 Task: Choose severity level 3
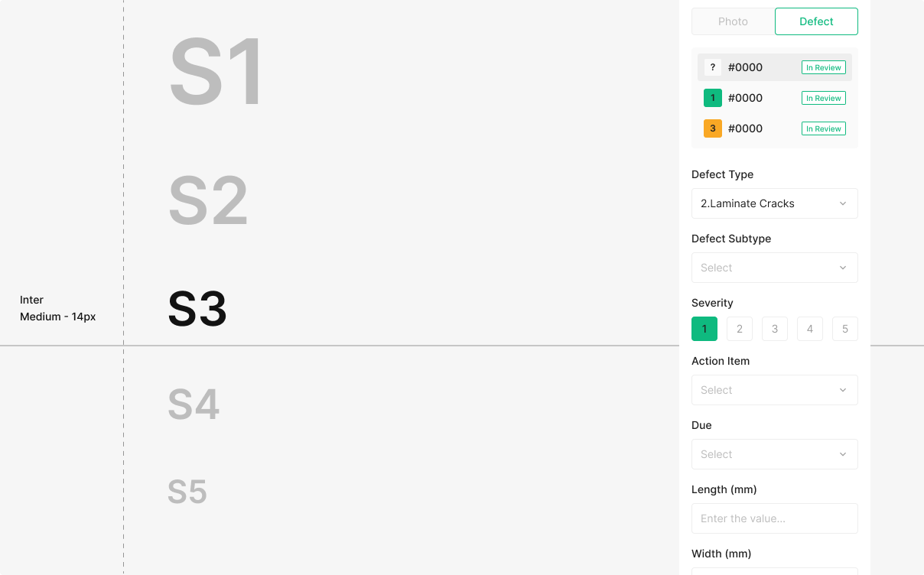tap(775, 329)
